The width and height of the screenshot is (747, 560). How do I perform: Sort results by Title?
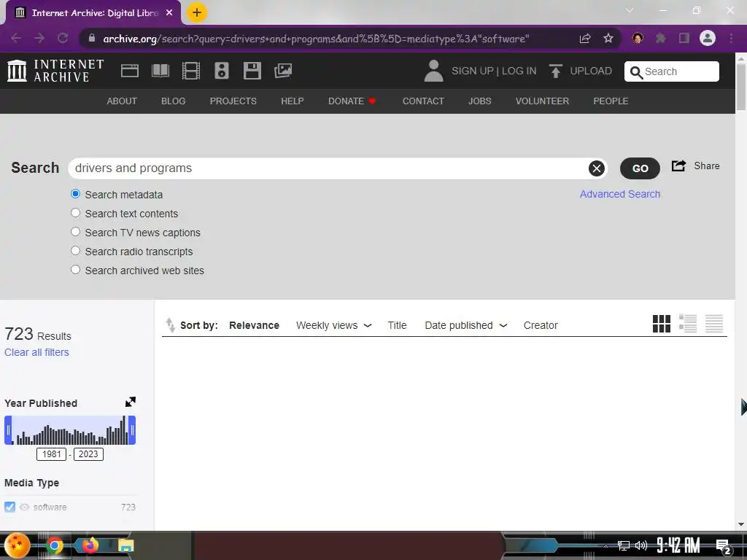[397, 325]
